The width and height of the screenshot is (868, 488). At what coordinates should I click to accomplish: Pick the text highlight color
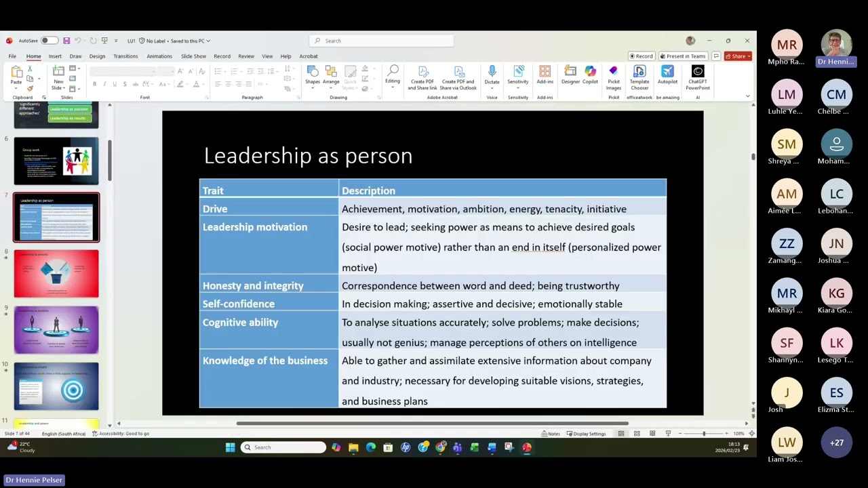coord(180,84)
